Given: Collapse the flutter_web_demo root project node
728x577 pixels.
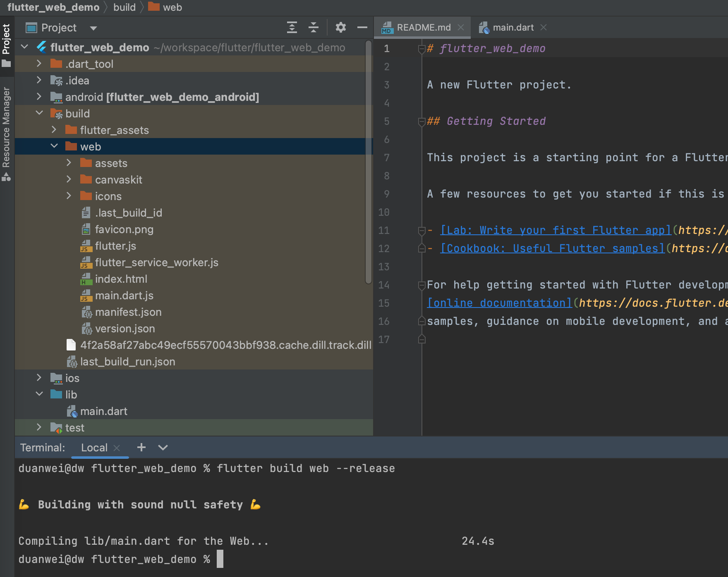Looking at the screenshot, I should 24,47.
